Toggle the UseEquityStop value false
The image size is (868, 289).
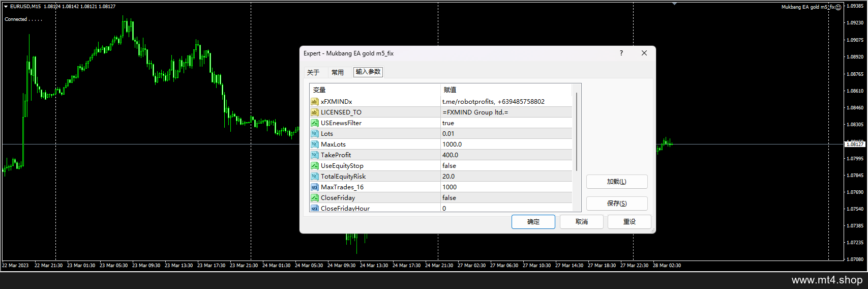[x=506, y=166]
